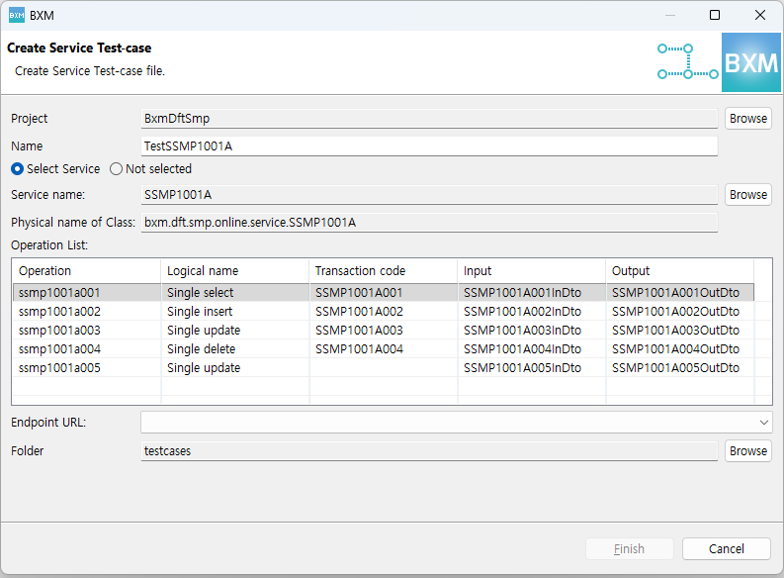Image resolution: width=784 pixels, height=578 pixels.
Task: Click the Operation column header
Action: click(86, 271)
